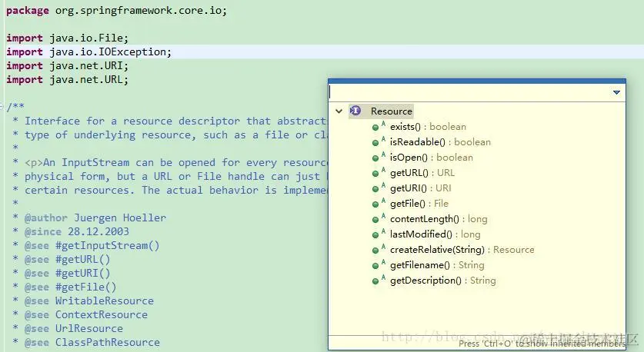
Task: Click the @since 28.12.2003 line
Action: point(76,232)
